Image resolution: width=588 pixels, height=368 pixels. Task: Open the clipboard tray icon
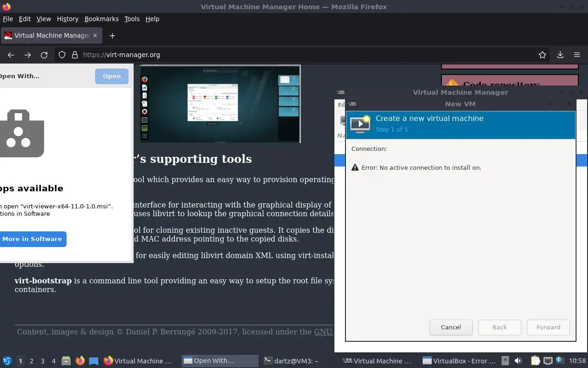[535, 361]
